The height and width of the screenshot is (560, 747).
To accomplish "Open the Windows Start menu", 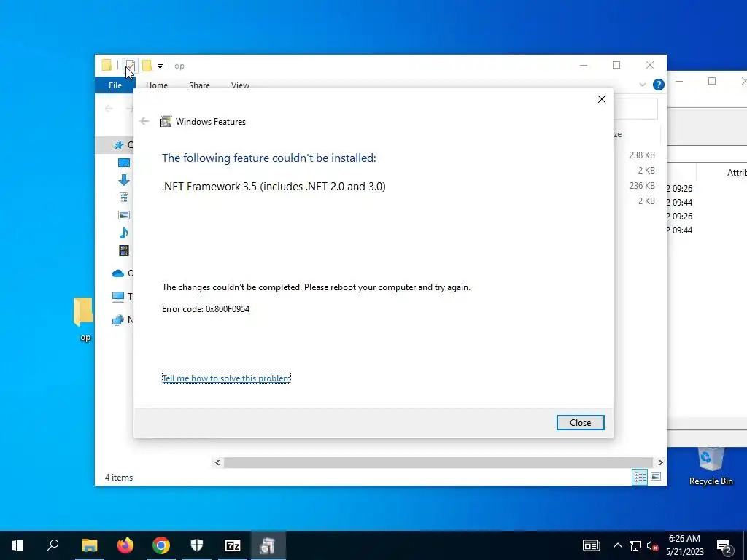I will coord(18,545).
